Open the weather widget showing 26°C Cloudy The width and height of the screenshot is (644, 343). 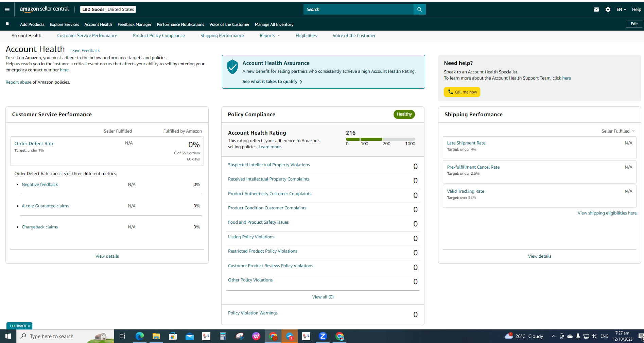tap(524, 336)
